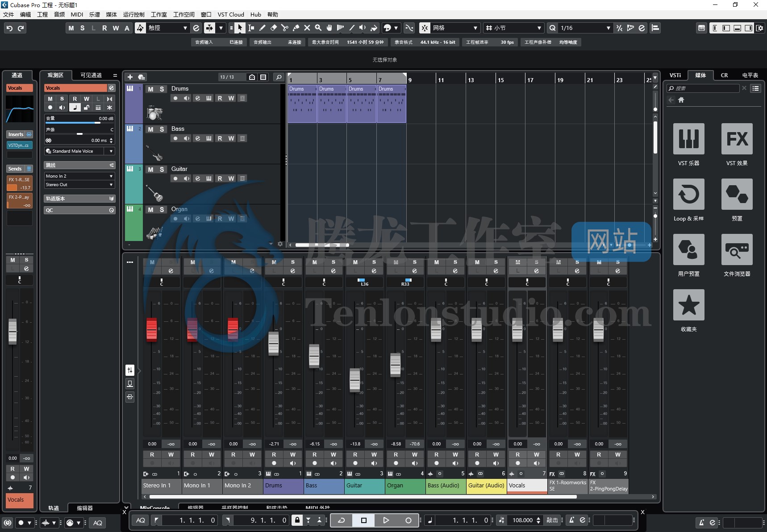Select the Erase tool

coord(273,28)
